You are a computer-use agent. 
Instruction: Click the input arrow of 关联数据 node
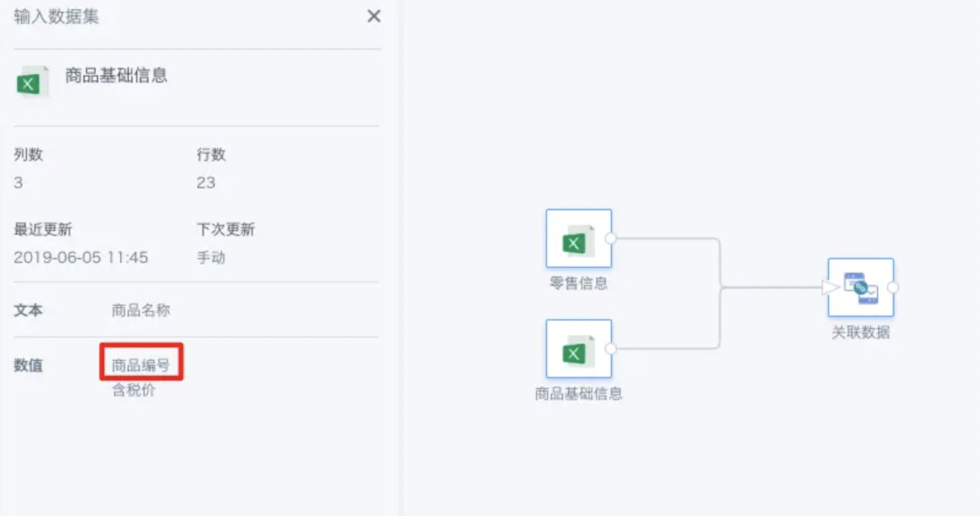[830, 287]
